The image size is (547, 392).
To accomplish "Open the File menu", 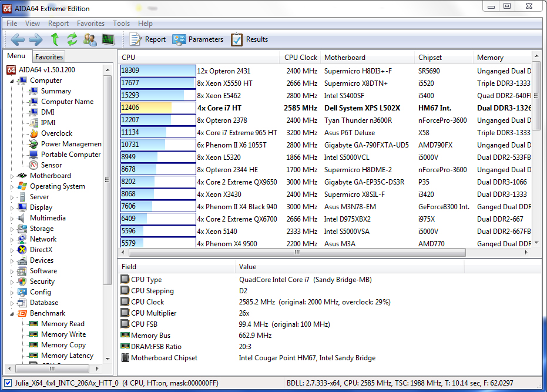I will tap(12, 24).
